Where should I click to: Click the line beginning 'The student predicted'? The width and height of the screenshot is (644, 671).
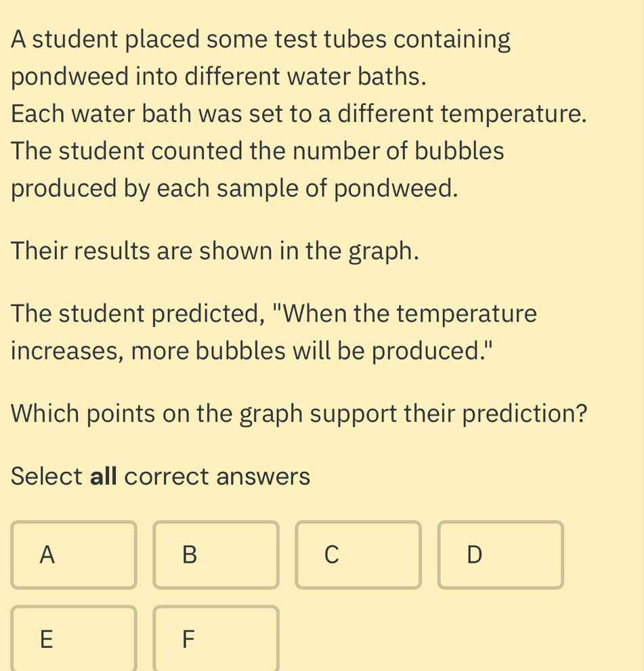(274, 314)
